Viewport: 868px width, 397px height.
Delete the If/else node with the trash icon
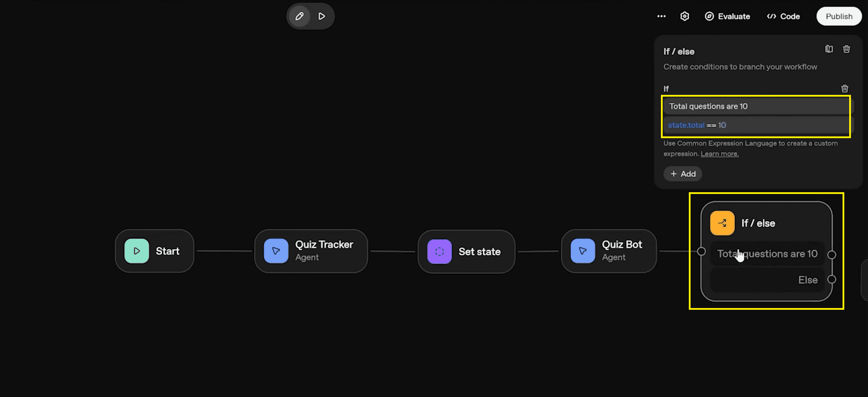pos(846,49)
